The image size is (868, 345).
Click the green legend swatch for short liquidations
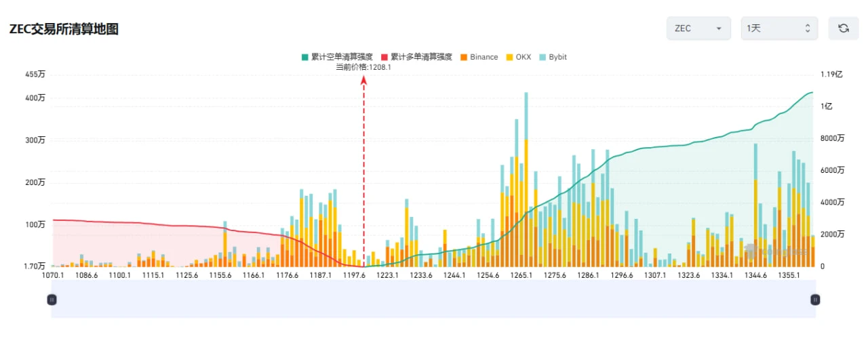[x=305, y=57]
